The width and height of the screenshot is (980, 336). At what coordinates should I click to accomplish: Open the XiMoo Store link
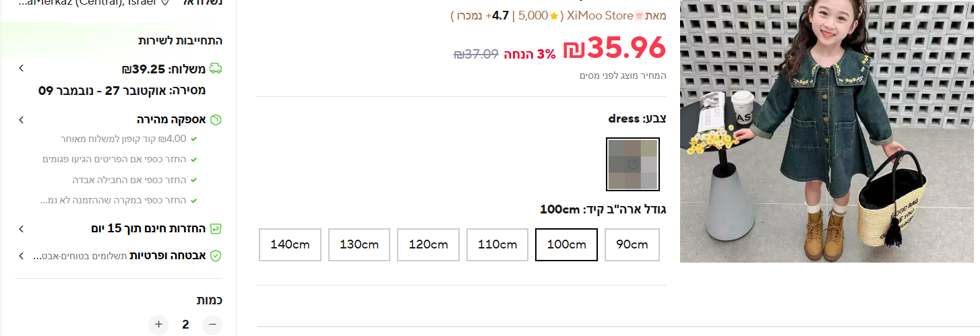(x=600, y=15)
